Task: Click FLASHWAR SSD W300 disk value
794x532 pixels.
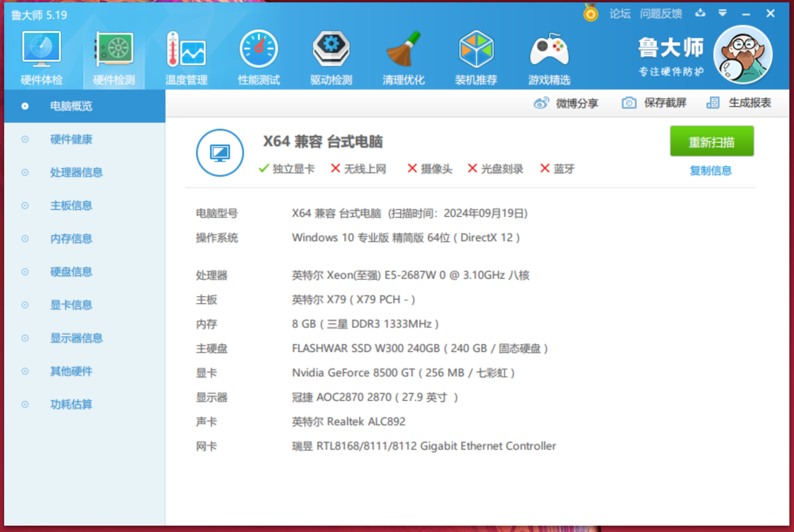Action: coord(420,348)
